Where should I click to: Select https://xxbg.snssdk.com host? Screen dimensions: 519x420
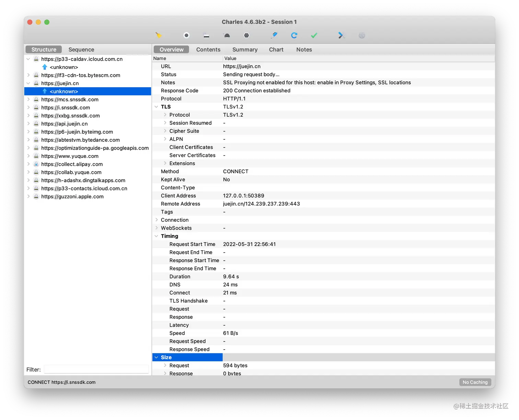click(70, 116)
